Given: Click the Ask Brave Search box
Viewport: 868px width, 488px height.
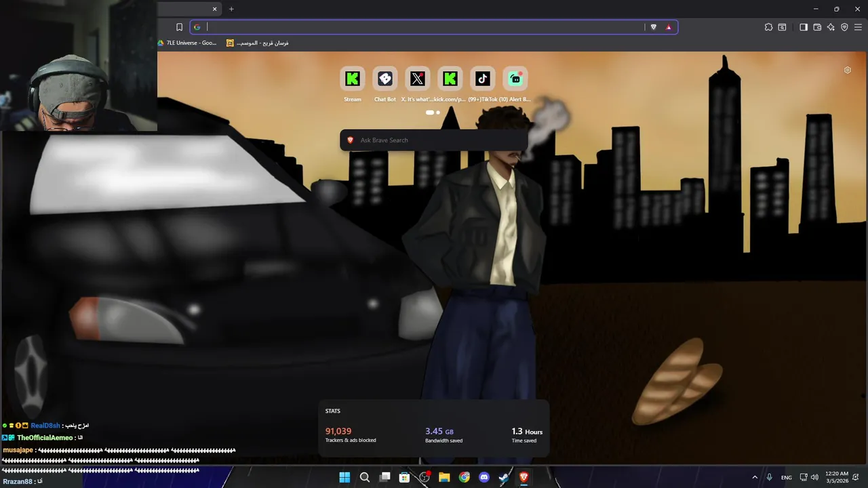Looking at the screenshot, I should pyautogui.click(x=434, y=140).
